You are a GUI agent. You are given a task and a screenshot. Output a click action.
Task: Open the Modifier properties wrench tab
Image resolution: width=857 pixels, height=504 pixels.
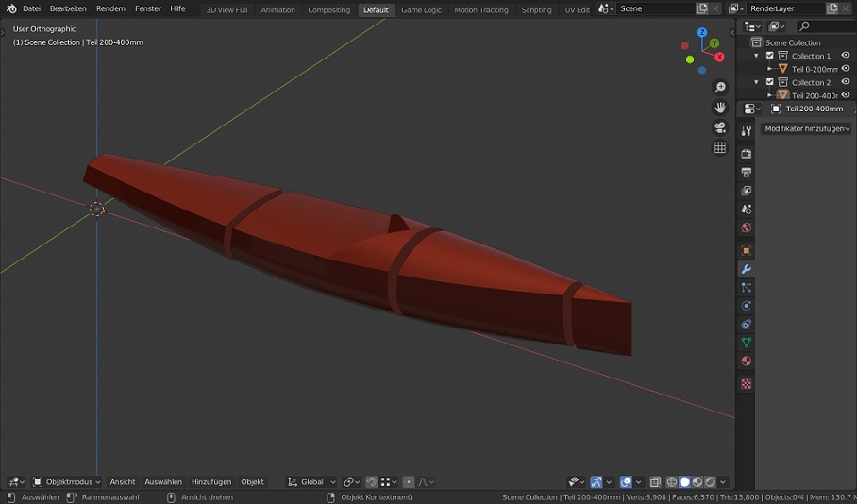tap(746, 269)
